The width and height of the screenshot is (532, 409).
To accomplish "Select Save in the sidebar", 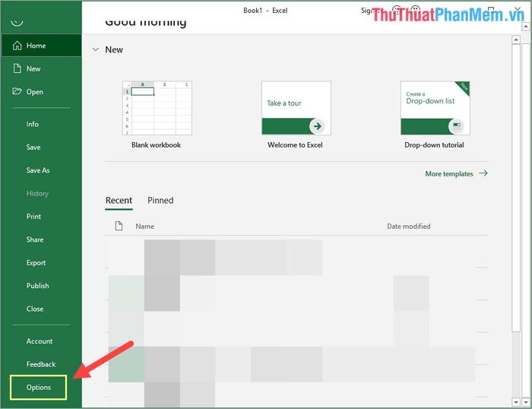I will [x=33, y=147].
